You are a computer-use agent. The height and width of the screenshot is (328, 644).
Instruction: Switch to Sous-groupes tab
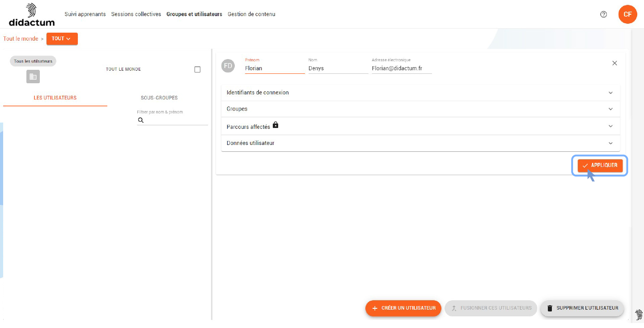159,98
